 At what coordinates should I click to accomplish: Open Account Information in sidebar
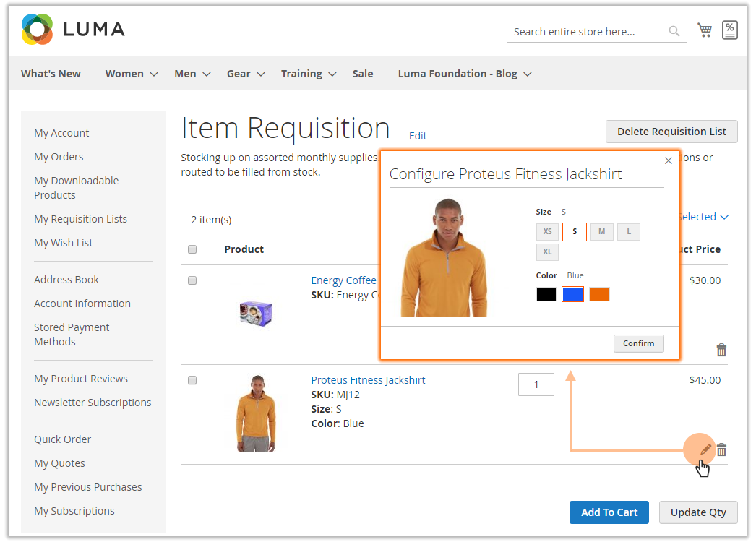pos(82,304)
